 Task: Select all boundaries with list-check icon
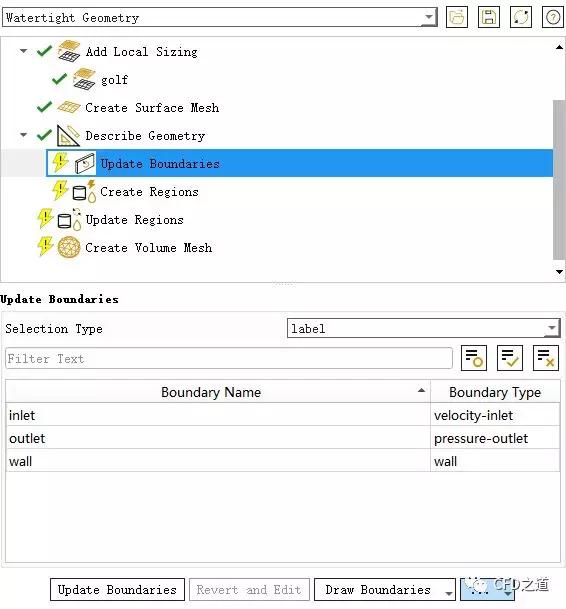[x=510, y=358]
